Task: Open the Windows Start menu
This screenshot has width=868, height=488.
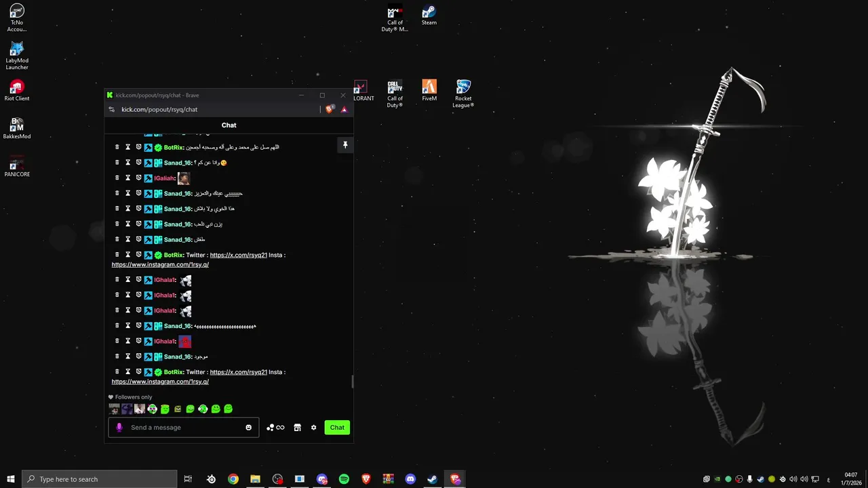Action: point(10,479)
